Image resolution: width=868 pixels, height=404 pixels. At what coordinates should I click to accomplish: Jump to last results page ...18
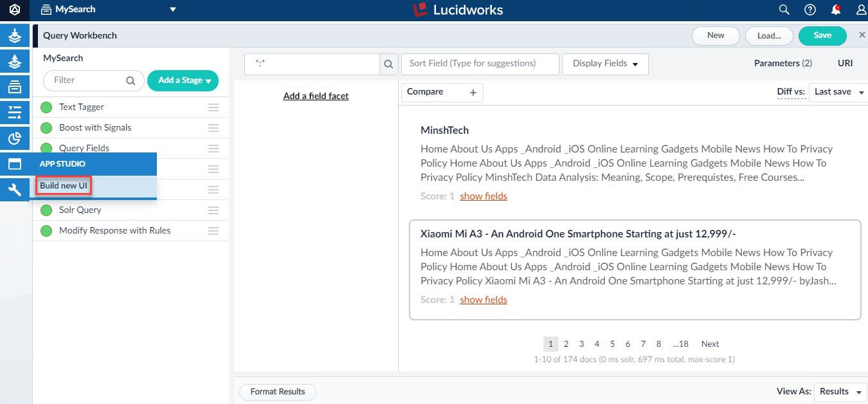[680, 344]
